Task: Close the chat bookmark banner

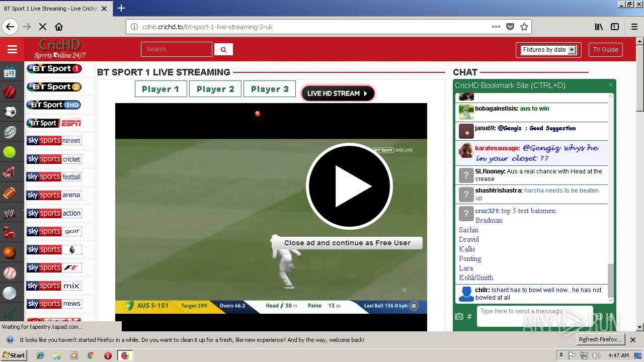Action: click(610, 85)
